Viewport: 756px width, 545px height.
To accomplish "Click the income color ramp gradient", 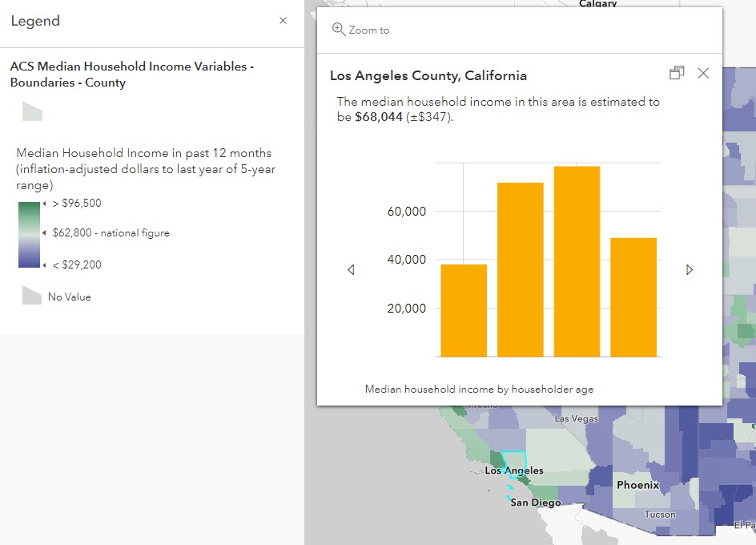I will [x=28, y=234].
